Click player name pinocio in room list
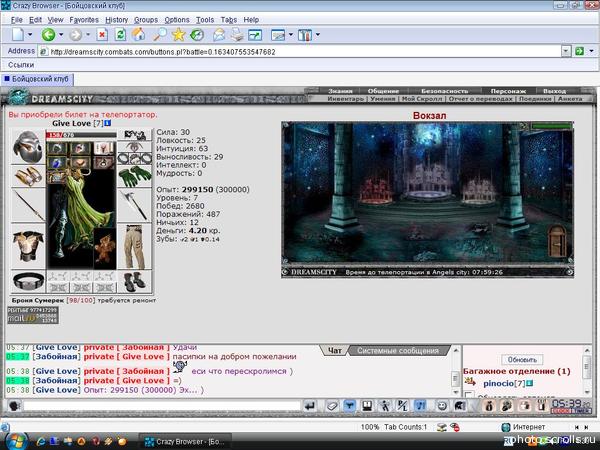The image size is (600, 450). pos(499,383)
